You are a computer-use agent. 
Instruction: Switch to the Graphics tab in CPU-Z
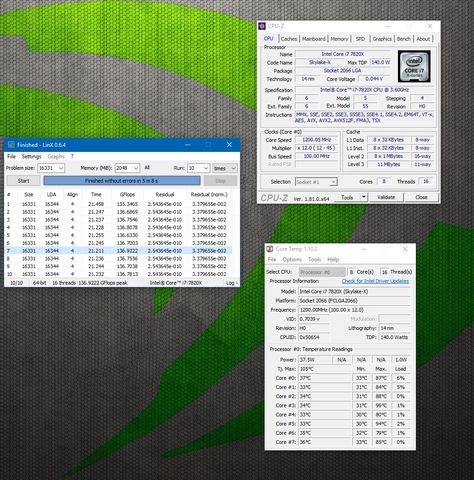coord(382,39)
